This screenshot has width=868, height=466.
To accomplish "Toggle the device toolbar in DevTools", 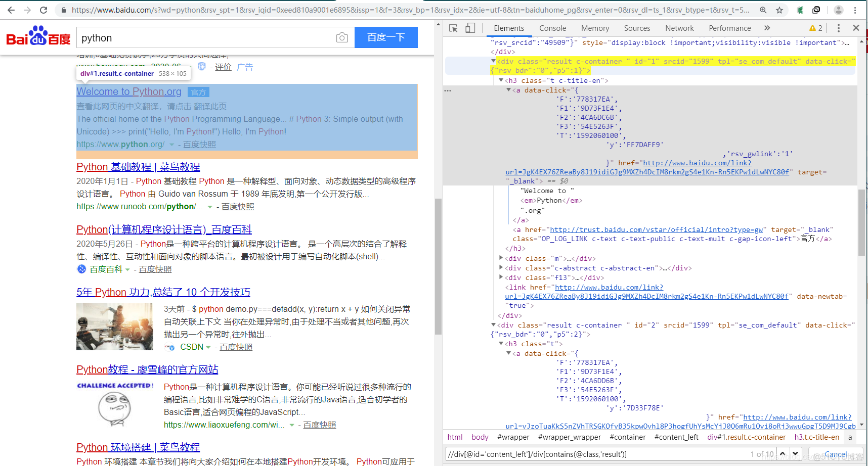I will (470, 28).
